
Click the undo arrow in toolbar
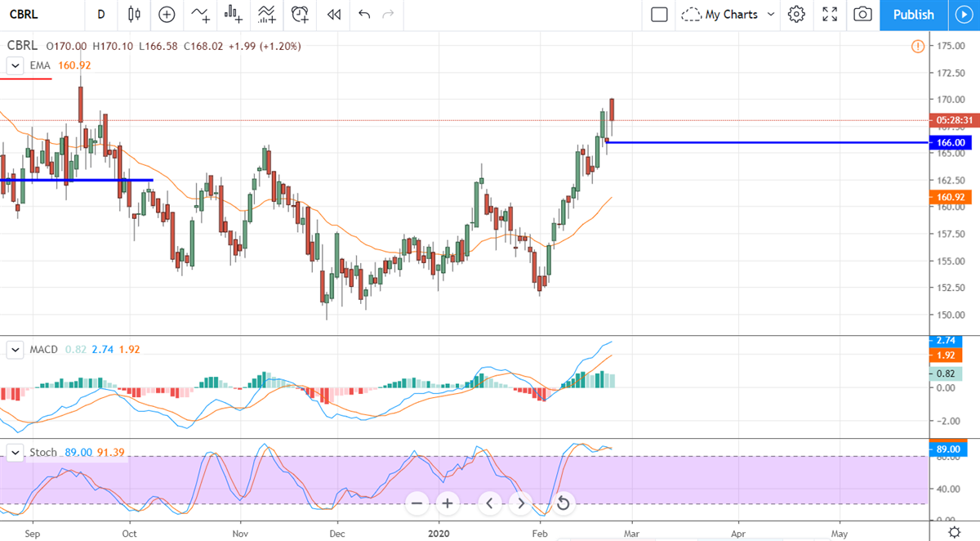pos(364,14)
